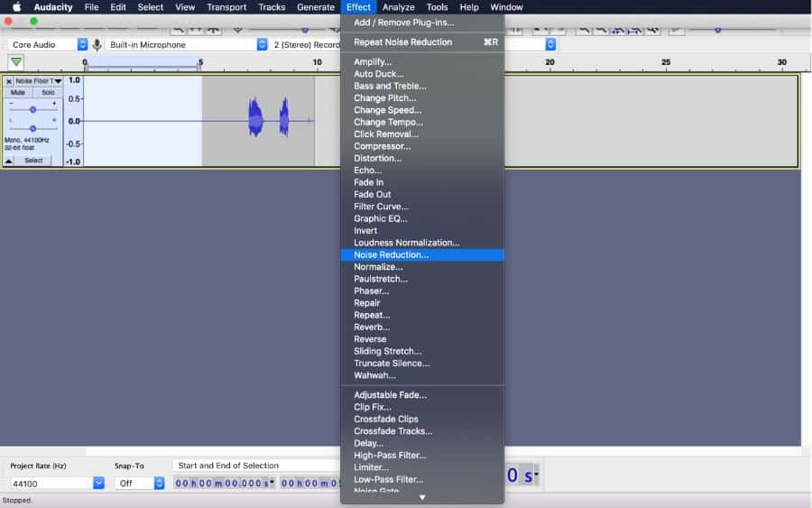Open the Project Rate 44100 dropdown
Image resolution: width=812 pixels, height=508 pixels.
[99, 483]
